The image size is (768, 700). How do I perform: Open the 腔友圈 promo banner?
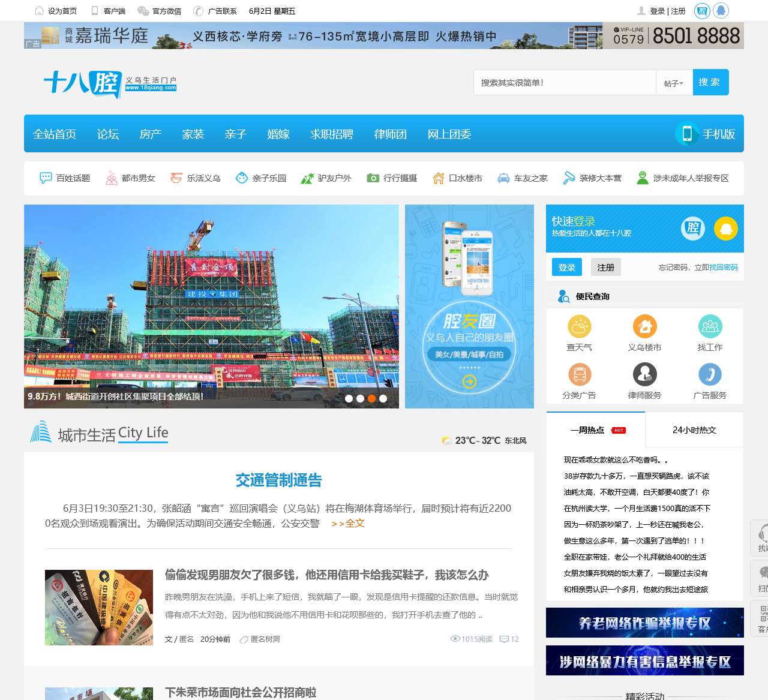coord(469,307)
